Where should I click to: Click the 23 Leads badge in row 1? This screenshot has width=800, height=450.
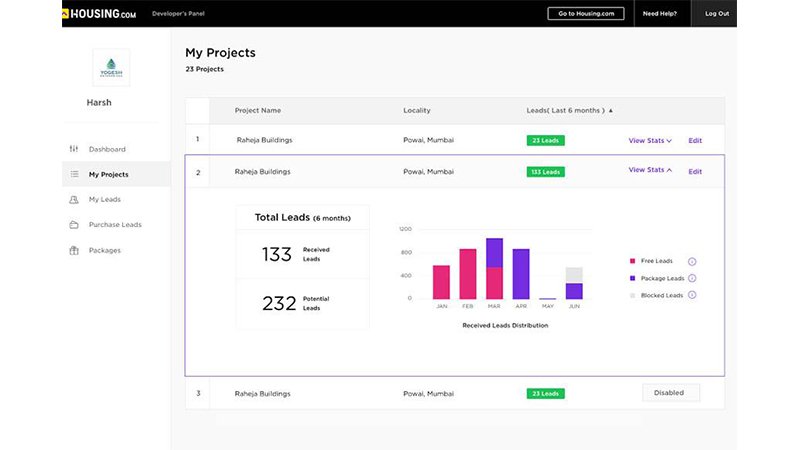(x=545, y=140)
